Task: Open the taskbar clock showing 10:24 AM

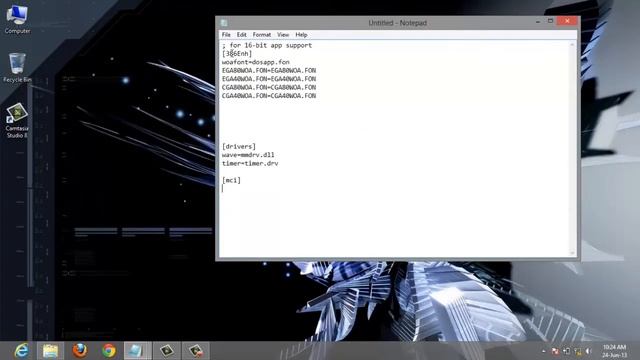Action: click(x=614, y=351)
